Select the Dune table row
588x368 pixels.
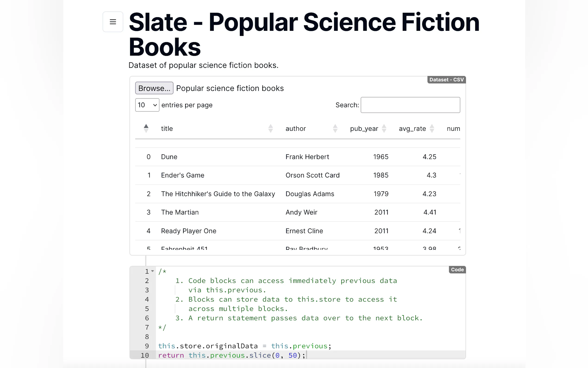pyautogui.click(x=169, y=157)
